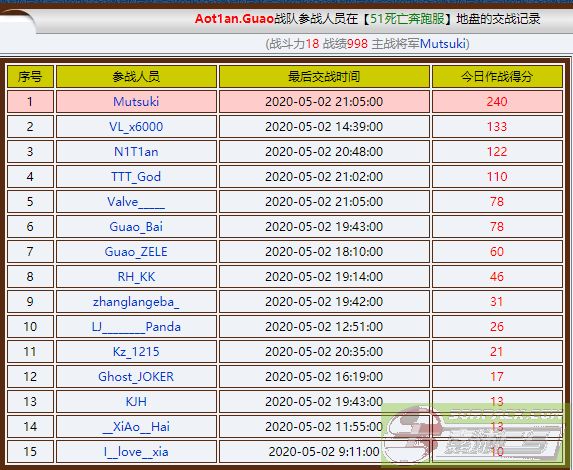Click I__love__xia player name

click(136, 452)
